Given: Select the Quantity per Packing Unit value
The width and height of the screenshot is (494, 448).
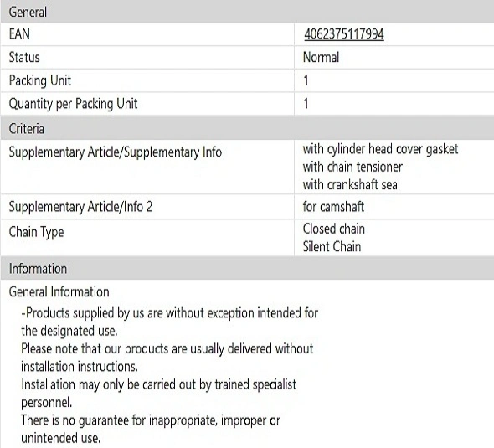Looking at the screenshot, I should tap(306, 104).
